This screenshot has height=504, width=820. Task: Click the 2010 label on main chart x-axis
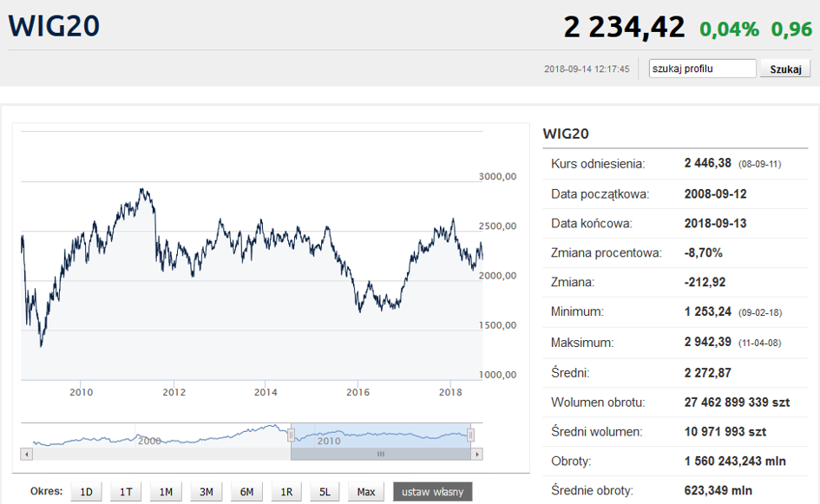tap(81, 392)
